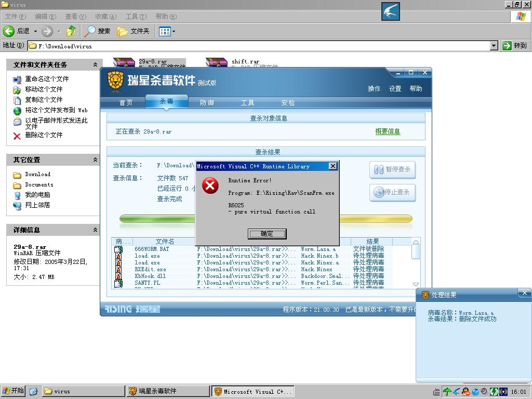Click the 瑞星杀毒软件 taskbar button
The width and height of the screenshot is (532, 399).
pyautogui.click(x=168, y=391)
